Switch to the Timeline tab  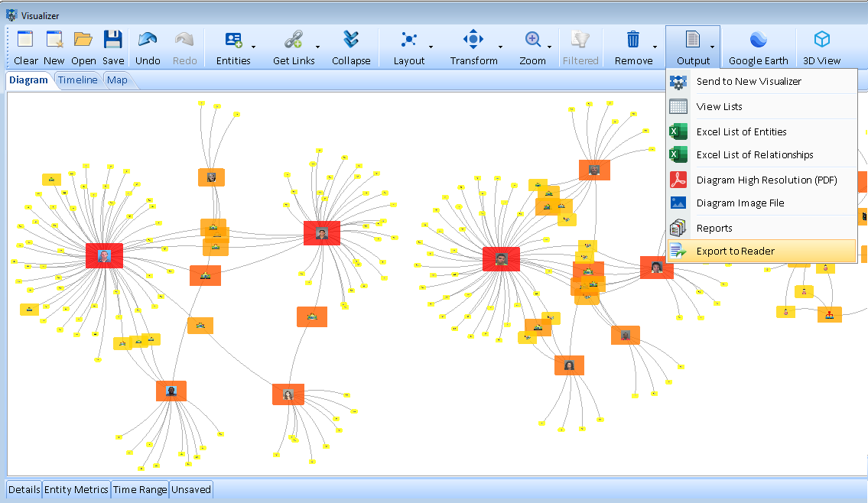pyautogui.click(x=77, y=80)
